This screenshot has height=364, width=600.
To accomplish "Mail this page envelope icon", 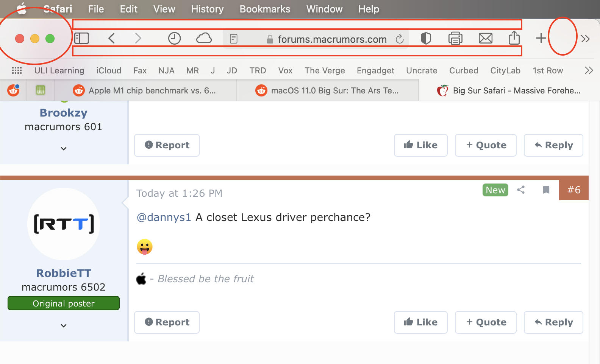I will coord(485,38).
